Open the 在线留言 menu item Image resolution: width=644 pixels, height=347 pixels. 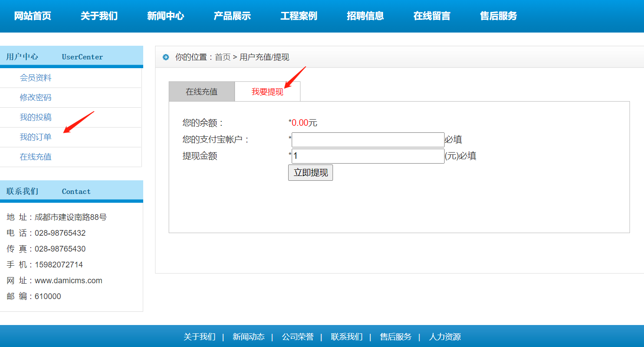432,16
